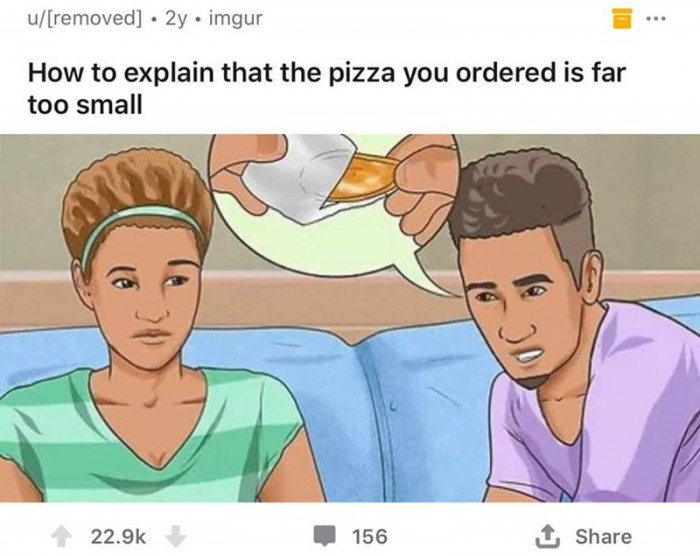Click the 156 comments count
The image size is (700, 556).
point(371,537)
